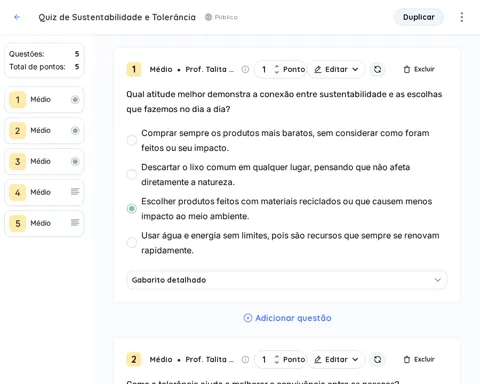Click Editar label for question 2

click(336, 359)
